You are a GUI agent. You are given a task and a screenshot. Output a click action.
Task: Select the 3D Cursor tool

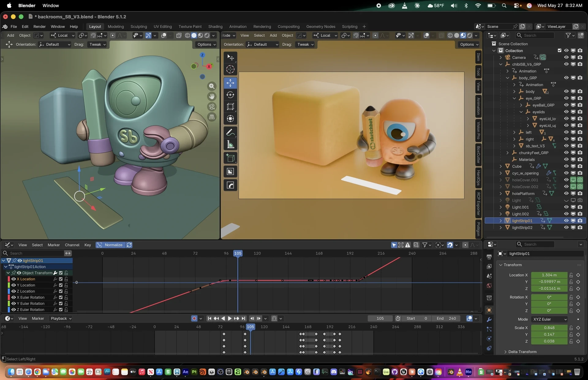click(230, 69)
